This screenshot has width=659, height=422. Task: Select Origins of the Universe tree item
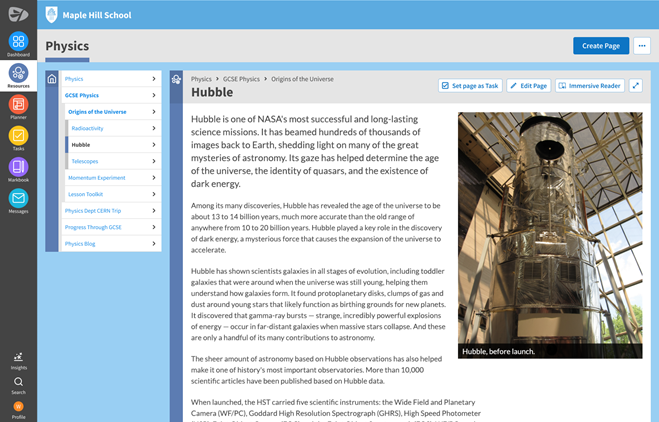click(97, 112)
